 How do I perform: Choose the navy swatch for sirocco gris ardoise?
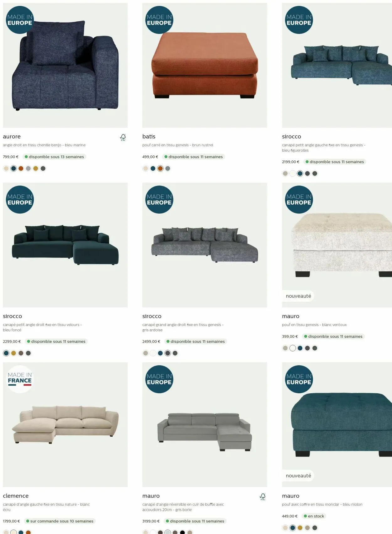point(160,353)
